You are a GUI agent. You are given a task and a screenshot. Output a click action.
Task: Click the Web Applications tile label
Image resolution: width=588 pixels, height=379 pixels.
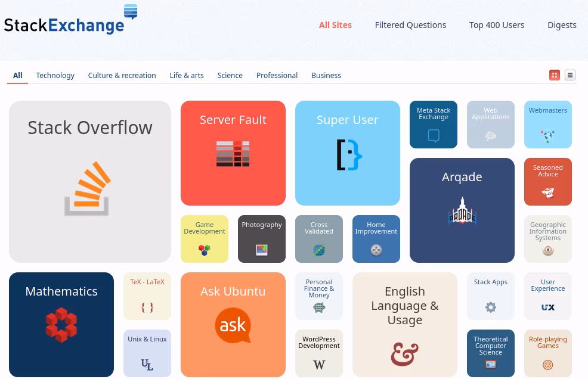(x=491, y=114)
